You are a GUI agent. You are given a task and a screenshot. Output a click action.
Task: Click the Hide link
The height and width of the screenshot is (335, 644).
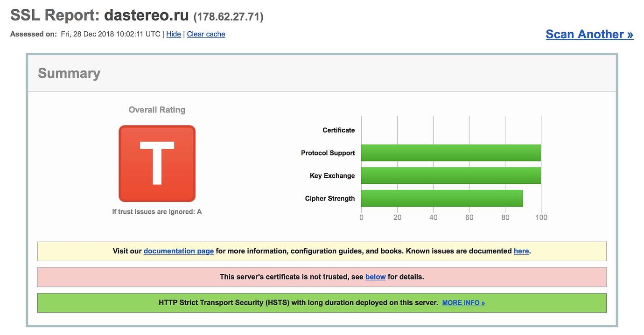click(x=174, y=34)
